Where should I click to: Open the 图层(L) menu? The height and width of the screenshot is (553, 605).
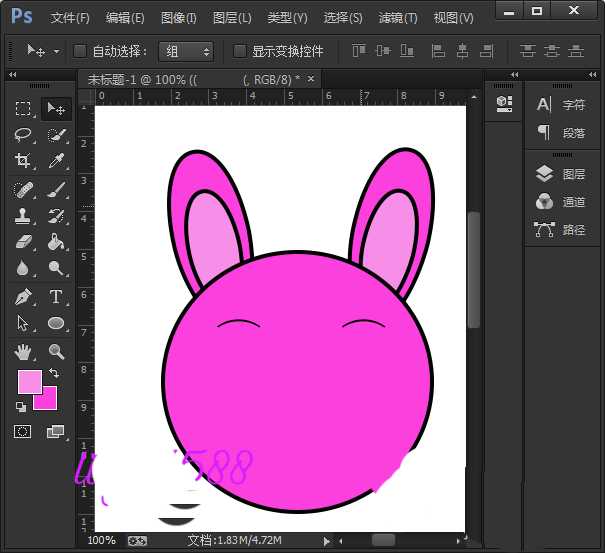[x=232, y=18]
